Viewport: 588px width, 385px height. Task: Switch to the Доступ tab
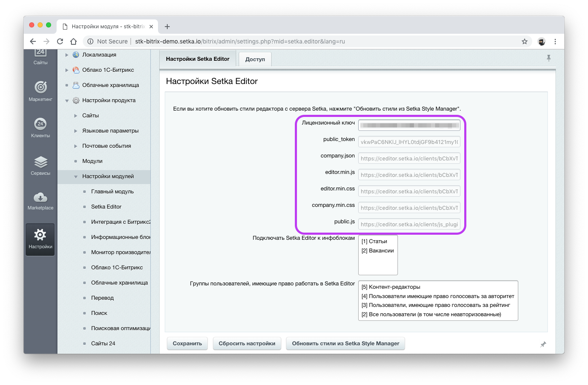[255, 59]
